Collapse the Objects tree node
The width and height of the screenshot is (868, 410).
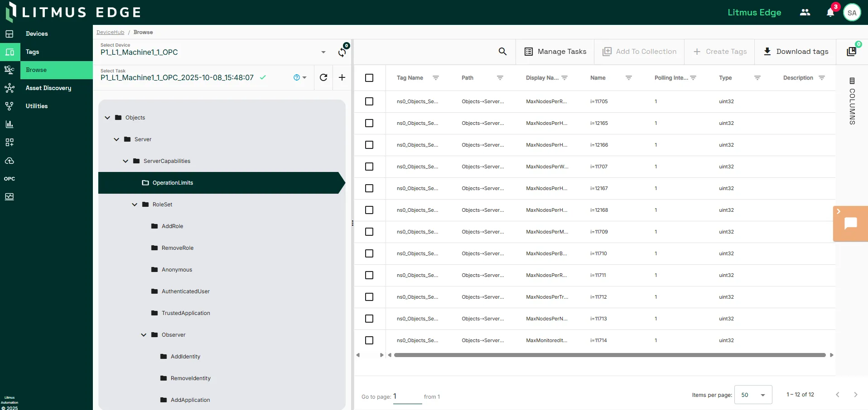coord(107,118)
